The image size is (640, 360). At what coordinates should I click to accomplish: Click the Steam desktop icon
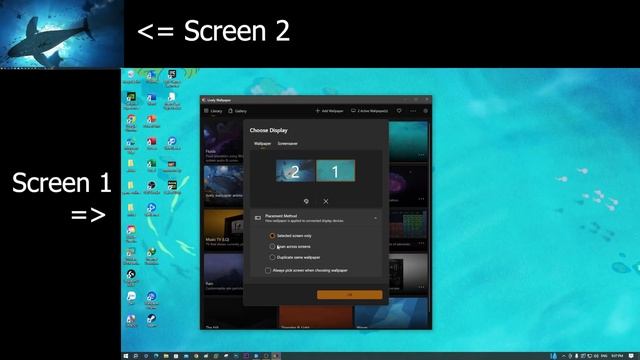[x=151, y=320]
